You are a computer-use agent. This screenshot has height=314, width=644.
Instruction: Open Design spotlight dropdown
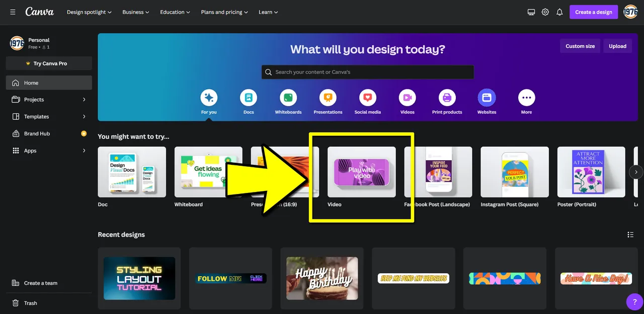pyautogui.click(x=89, y=12)
